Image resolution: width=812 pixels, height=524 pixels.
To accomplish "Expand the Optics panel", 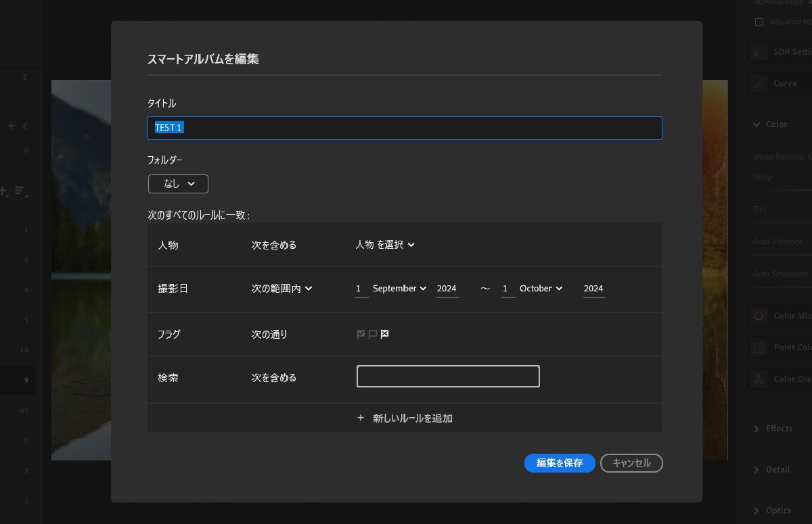I will click(x=778, y=510).
